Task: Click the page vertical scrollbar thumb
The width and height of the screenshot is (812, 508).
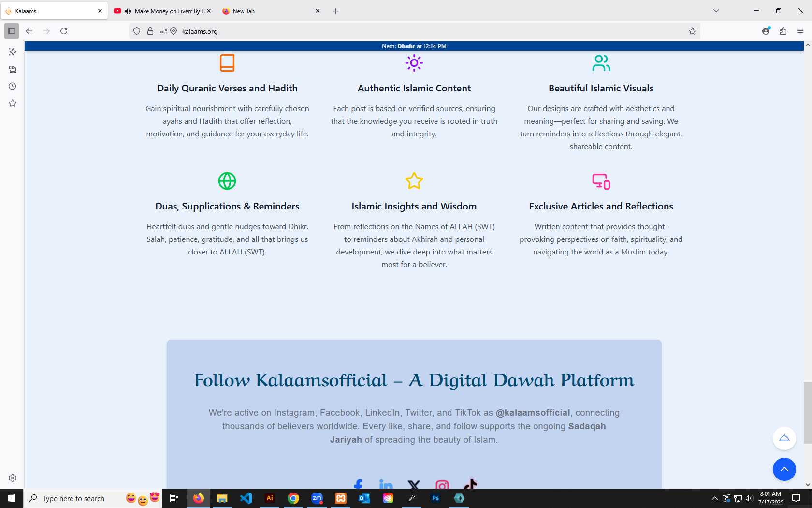Action: (808, 413)
